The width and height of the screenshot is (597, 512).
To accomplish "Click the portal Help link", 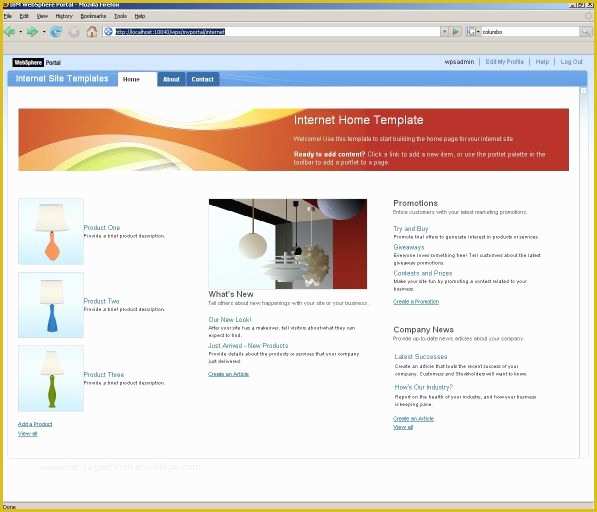I will 542,62.
